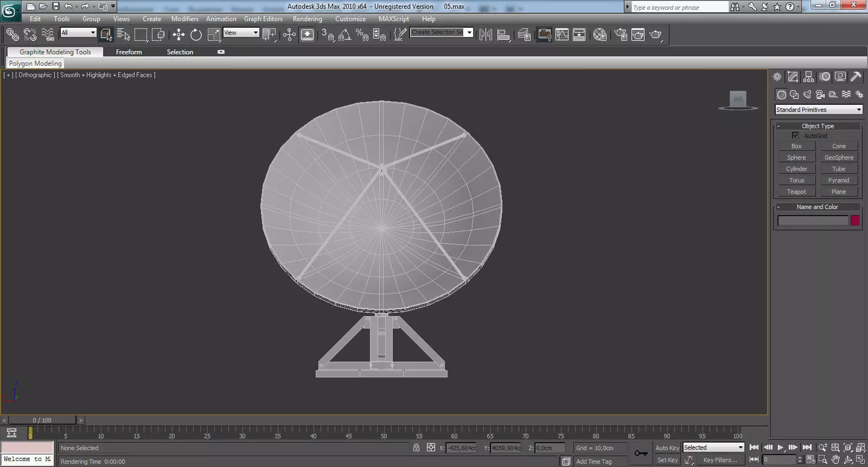Click the object color swatch
Viewport: 868px width, 467px height.
coord(855,220)
